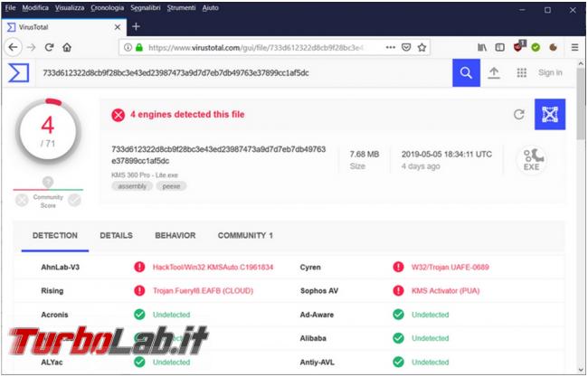
Task: Click the 2019-05-05 18:34:11 UTC timestamp
Action: pyautogui.click(x=447, y=154)
